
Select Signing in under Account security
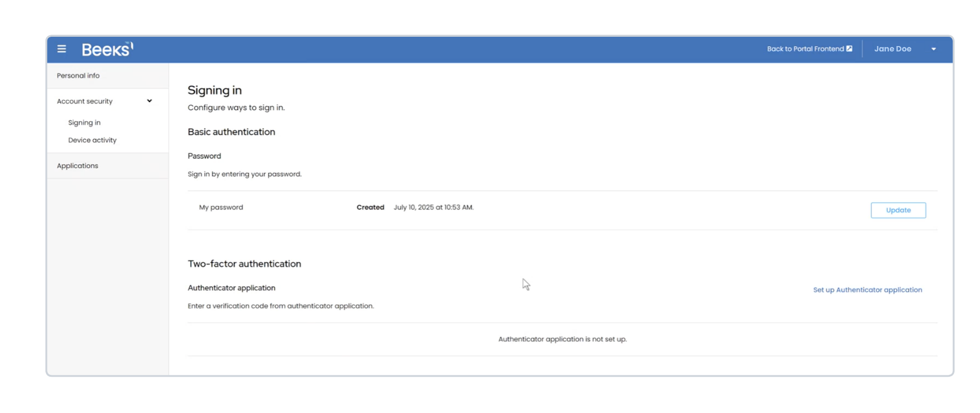pos(84,122)
